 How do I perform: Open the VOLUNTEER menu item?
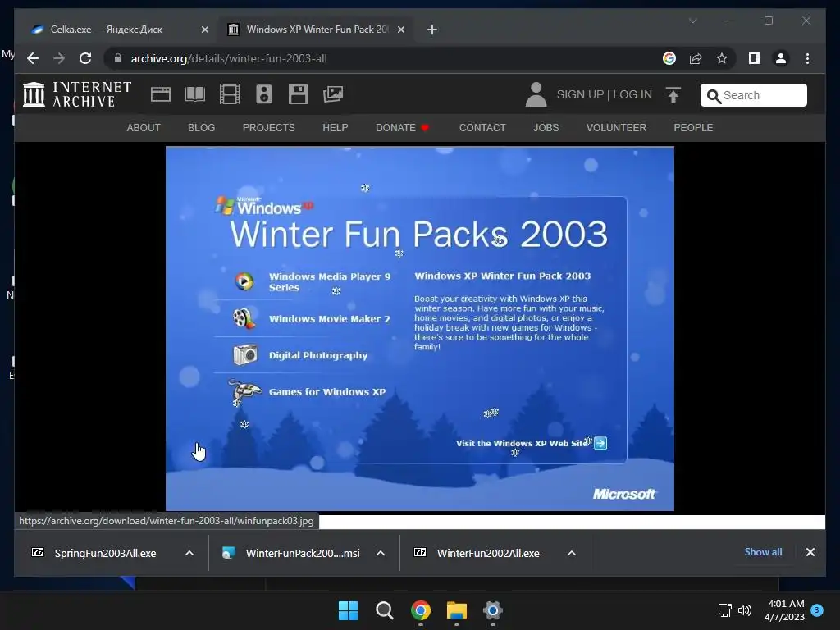click(x=616, y=127)
